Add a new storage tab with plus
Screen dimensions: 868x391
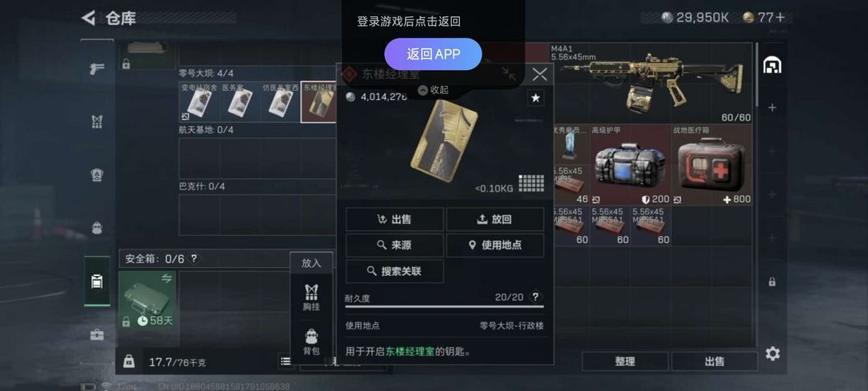772,108
